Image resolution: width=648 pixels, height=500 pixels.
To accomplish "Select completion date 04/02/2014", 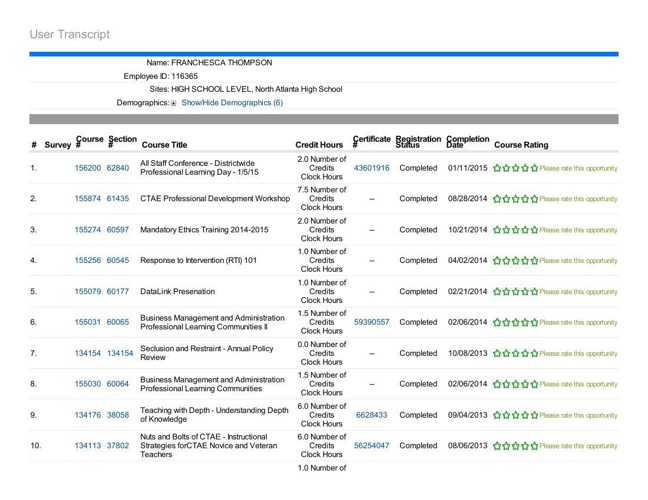I will click(x=467, y=260).
